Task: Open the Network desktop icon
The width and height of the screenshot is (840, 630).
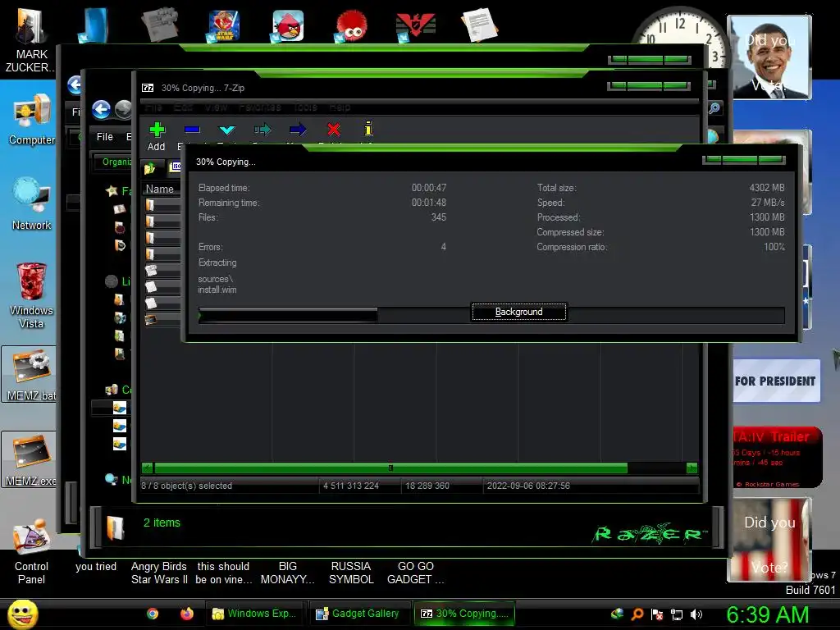Action: [x=32, y=204]
